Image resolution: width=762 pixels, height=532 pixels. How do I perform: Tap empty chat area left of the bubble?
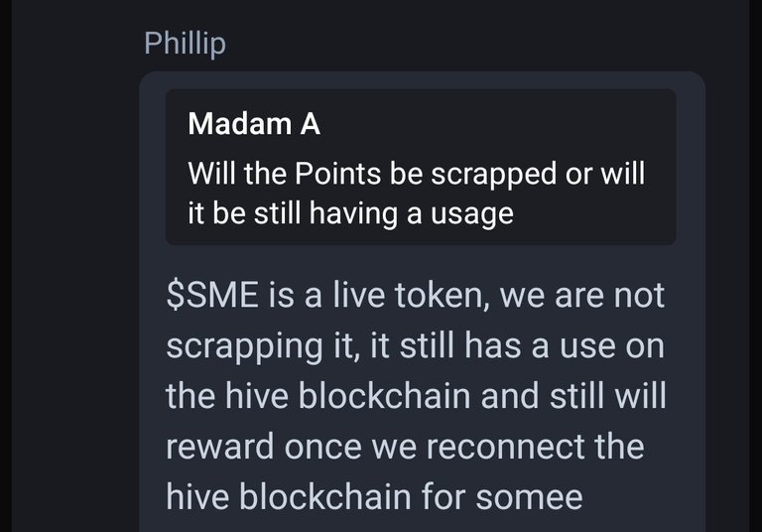(x=75, y=292)
